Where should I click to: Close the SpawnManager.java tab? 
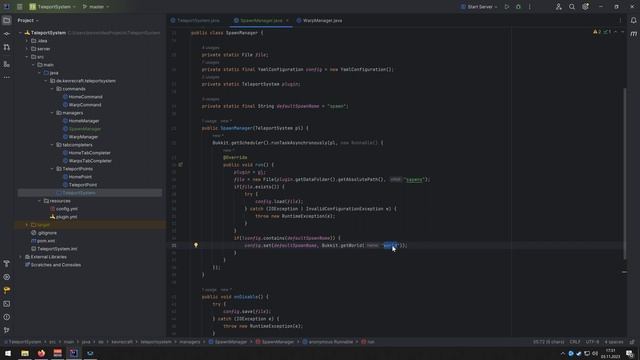tap(287, 20)
